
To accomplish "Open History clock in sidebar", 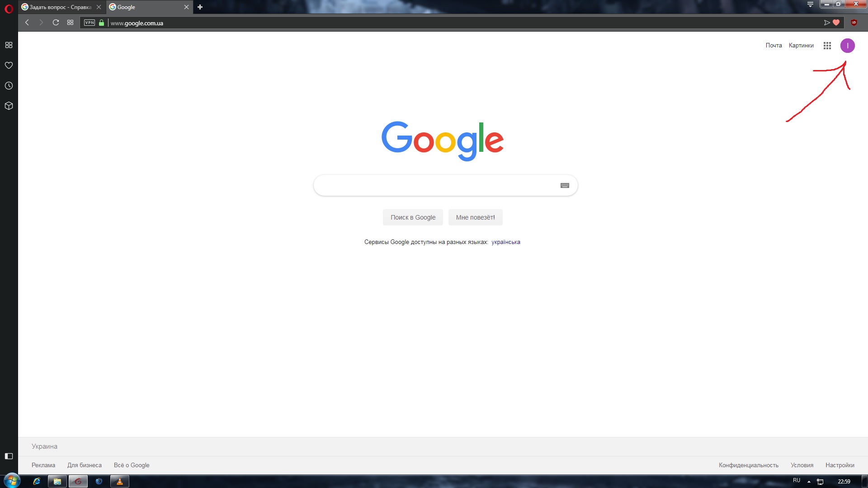I will [x=9, y=86].
